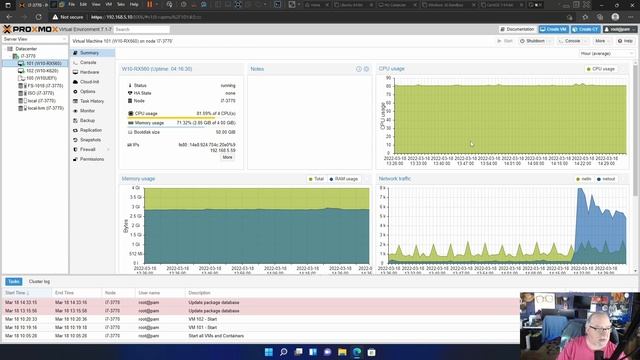Toggle the RAM usage series in the legend
640x360 pixels.
[x=344, y=179]
